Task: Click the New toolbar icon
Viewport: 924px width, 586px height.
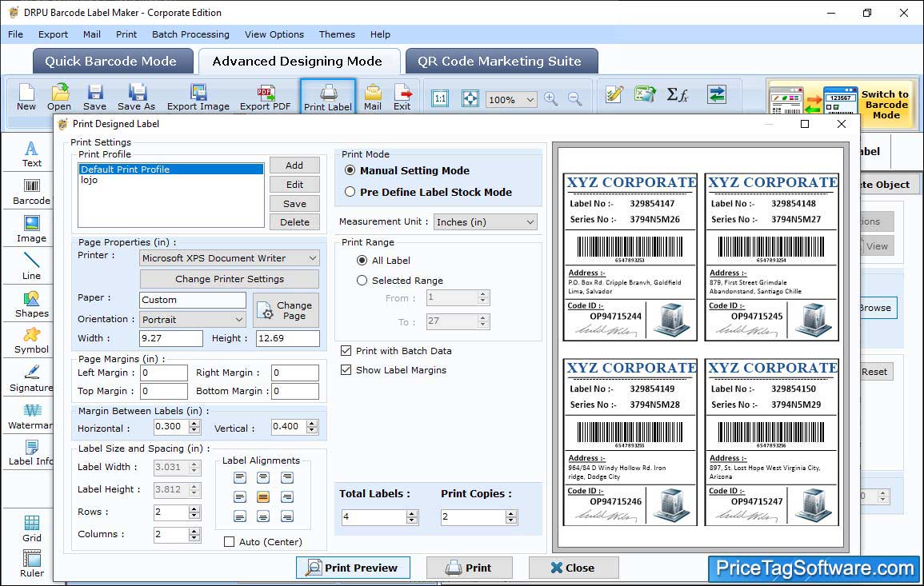Action: tap(26, 97)
